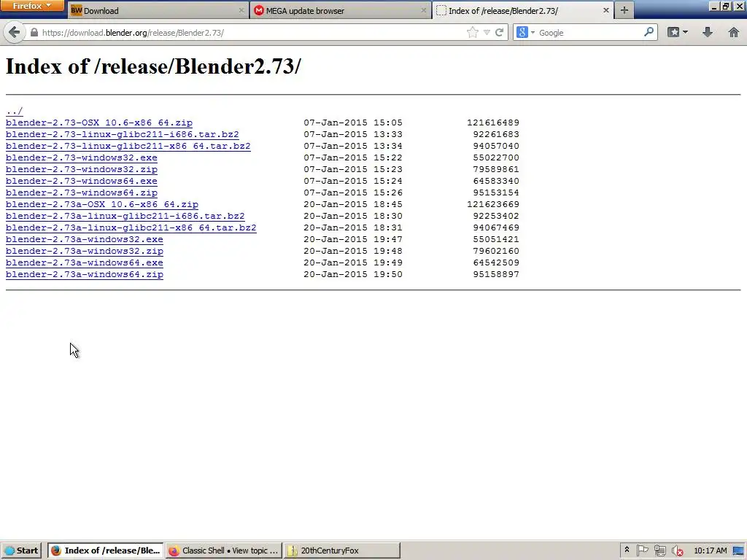Click the file size 64542509
Screen dimensions: 747x560
tap(496, 262)
